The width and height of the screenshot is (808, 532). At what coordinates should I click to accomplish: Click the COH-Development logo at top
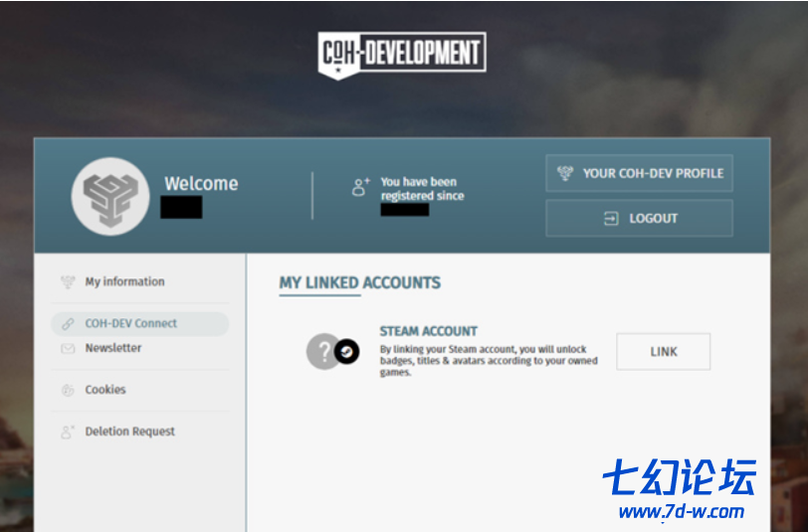(x=402, y=55)
